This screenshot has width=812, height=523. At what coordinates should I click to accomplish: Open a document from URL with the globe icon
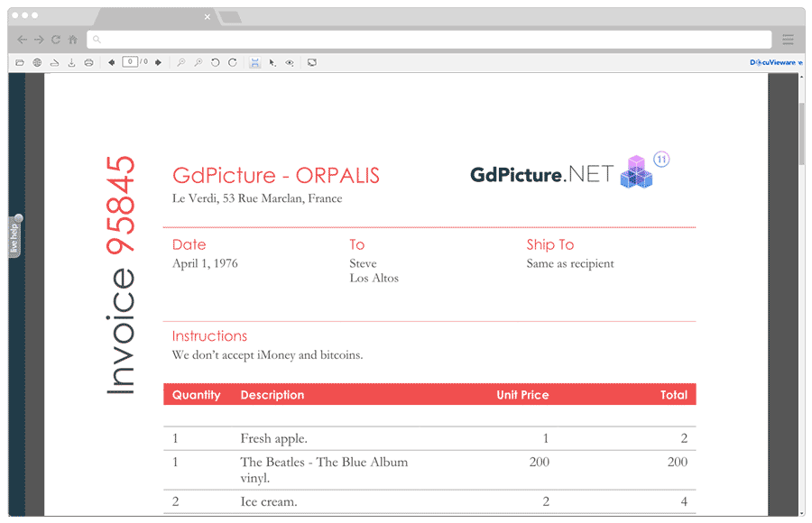point(37,62)
